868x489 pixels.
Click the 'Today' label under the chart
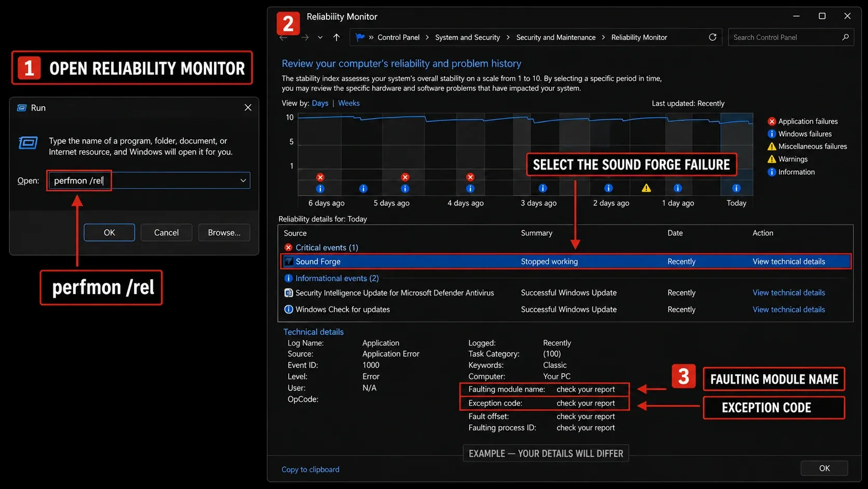coord(736,203)
